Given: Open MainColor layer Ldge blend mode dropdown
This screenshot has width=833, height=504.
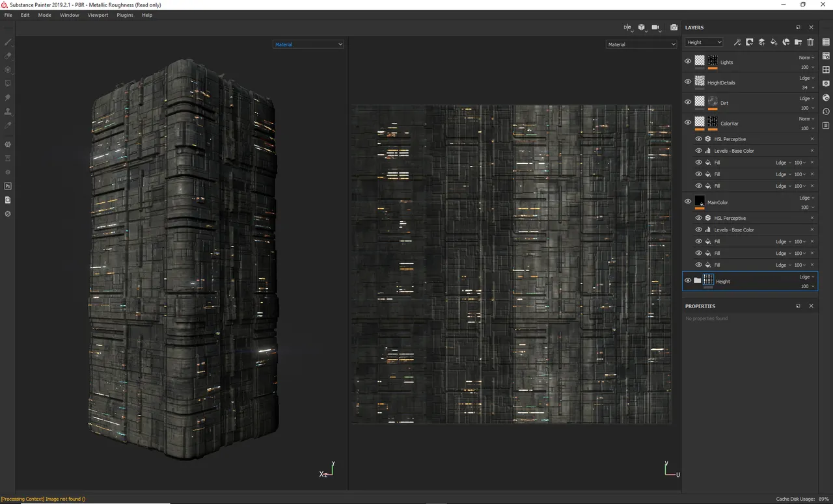Looking at the screenshot, I should click(806, 198).
